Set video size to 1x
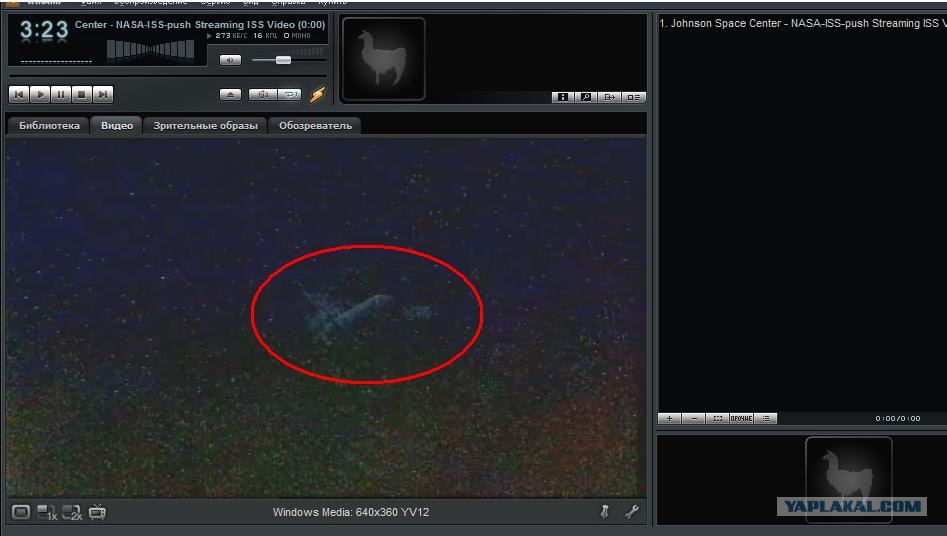947x536 pixels. (x=47, y=513)
